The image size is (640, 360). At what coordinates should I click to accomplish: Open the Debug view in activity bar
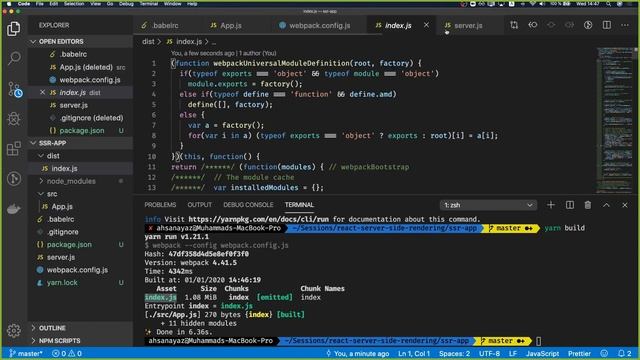[14, 119]
